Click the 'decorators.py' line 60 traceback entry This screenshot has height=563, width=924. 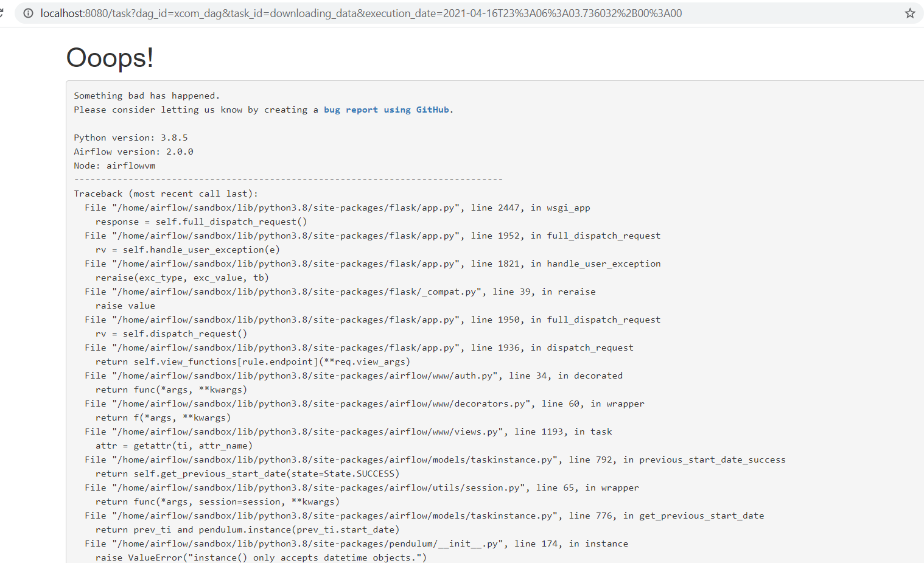(365, 404)
